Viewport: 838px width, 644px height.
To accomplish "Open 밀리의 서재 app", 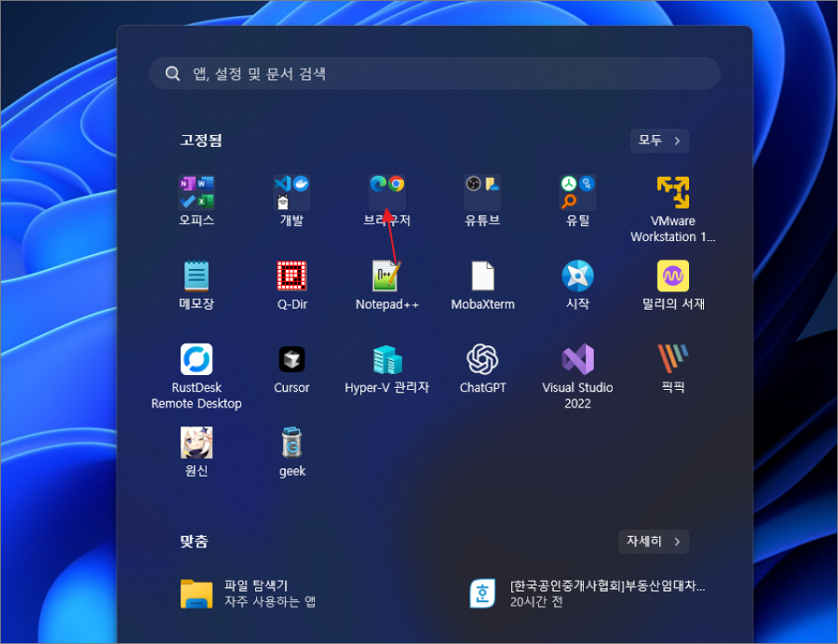I will 673,285.
